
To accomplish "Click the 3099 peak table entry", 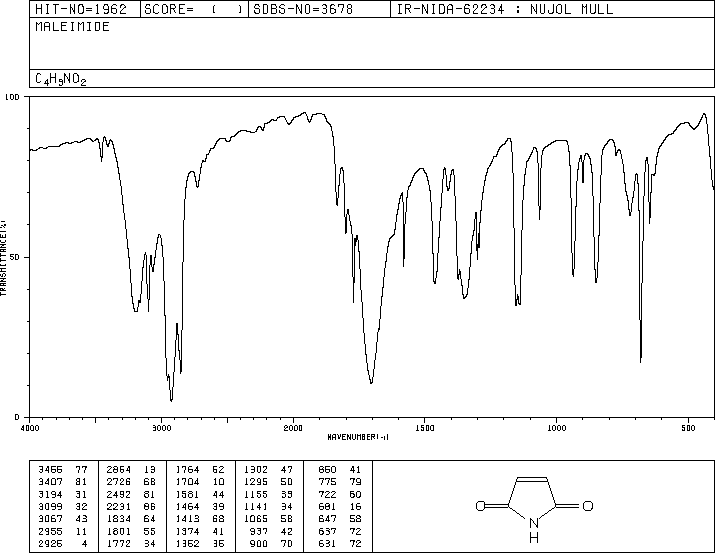I will pos(62,506).
